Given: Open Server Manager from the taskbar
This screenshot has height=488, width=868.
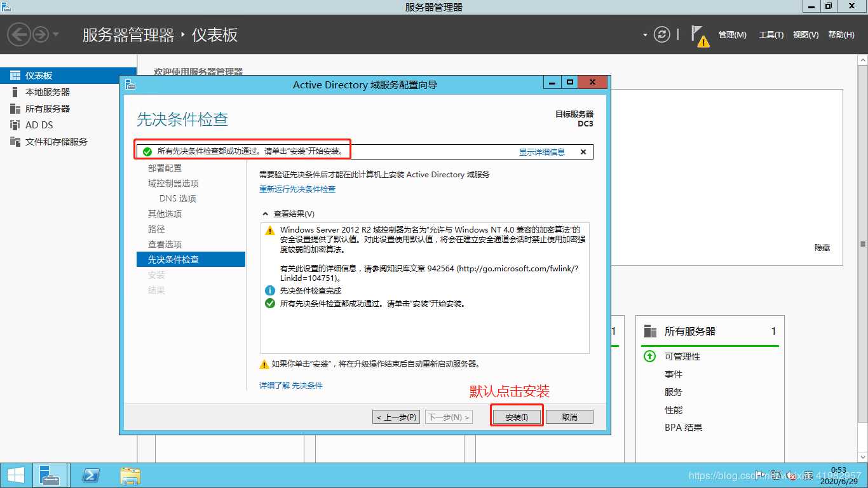Looking at the screenshot, I should 50,475.
